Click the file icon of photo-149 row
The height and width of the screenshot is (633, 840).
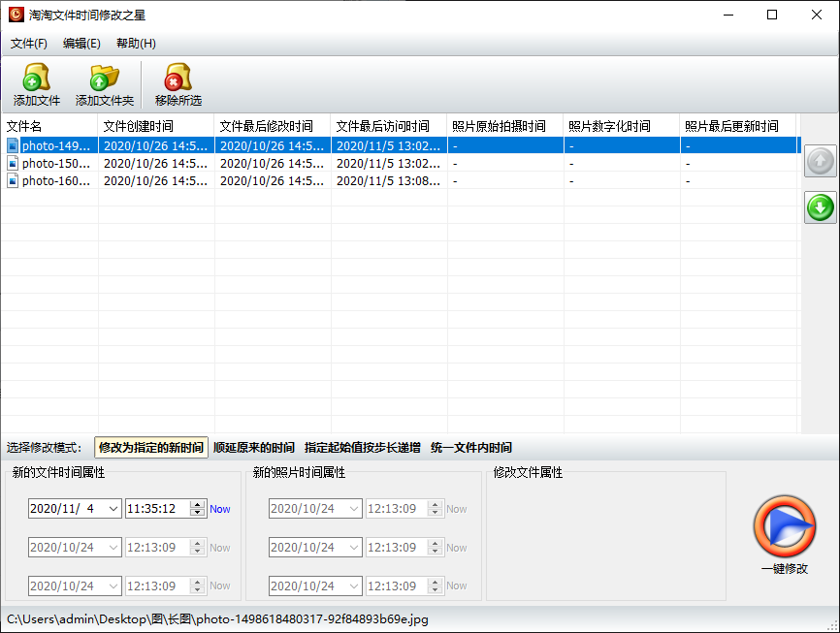[13, 145]
